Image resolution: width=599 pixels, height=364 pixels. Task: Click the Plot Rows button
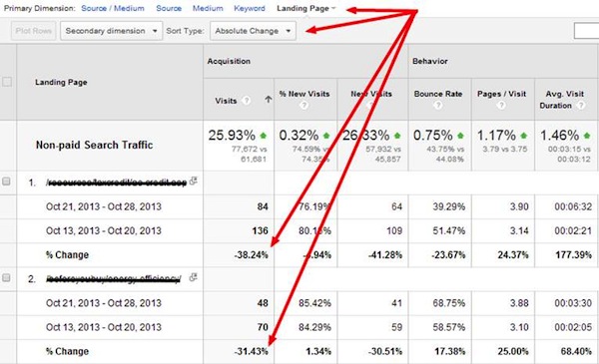(x=34, y=31)
